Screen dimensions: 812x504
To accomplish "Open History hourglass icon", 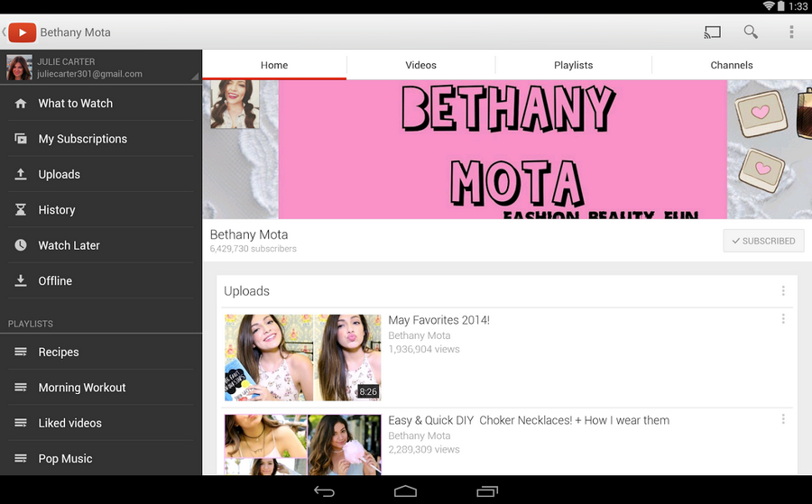I will click(21, 210).
